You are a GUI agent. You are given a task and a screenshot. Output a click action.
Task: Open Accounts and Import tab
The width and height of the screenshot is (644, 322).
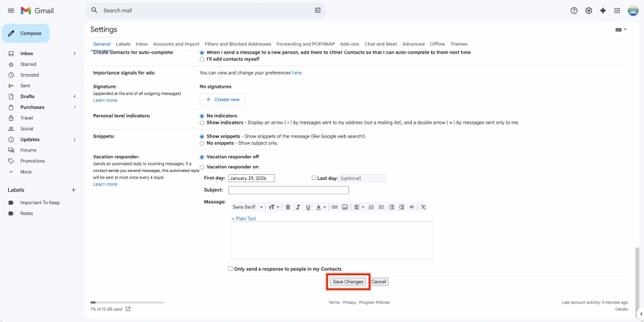[x=176, y=44]
